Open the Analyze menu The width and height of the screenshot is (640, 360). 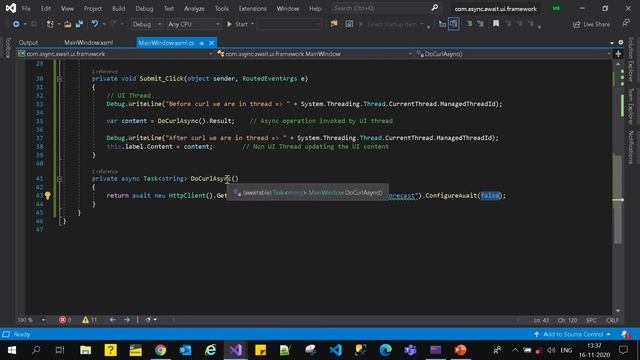pos(194,8)
